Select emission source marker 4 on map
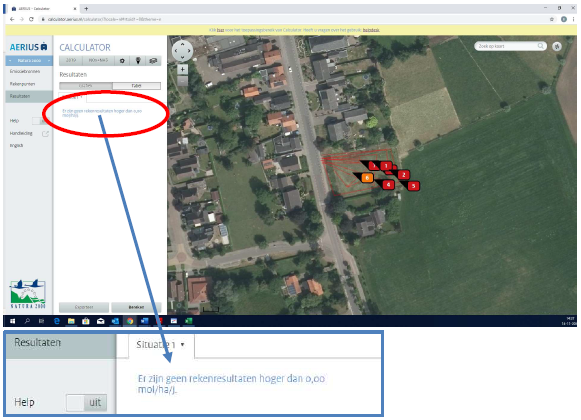Image resolution: width=581 pixels, height=420 pixels. pyautogui.click(x=388, y=184)
